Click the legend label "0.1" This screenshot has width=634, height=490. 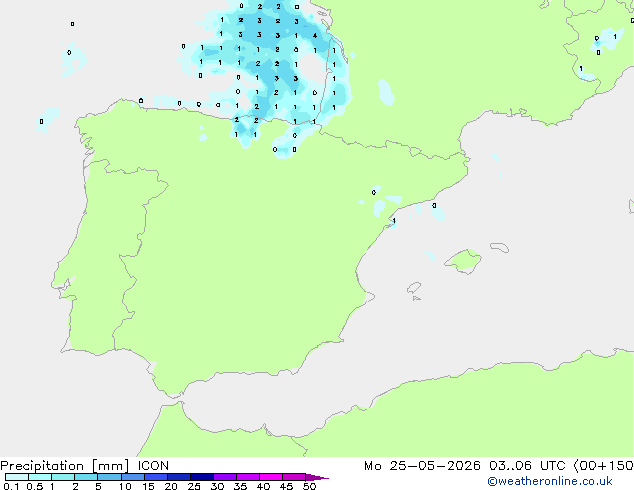tap(11, 486)
